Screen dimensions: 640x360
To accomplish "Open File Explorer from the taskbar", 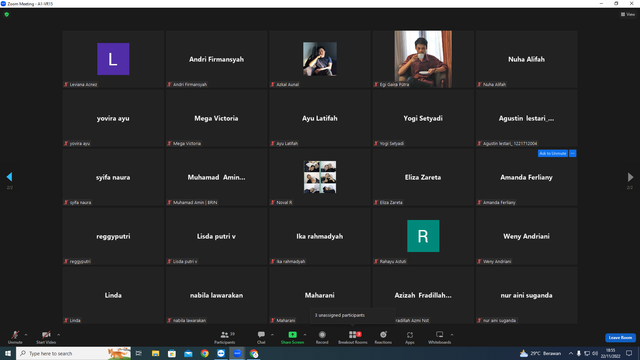I will 156,353.
